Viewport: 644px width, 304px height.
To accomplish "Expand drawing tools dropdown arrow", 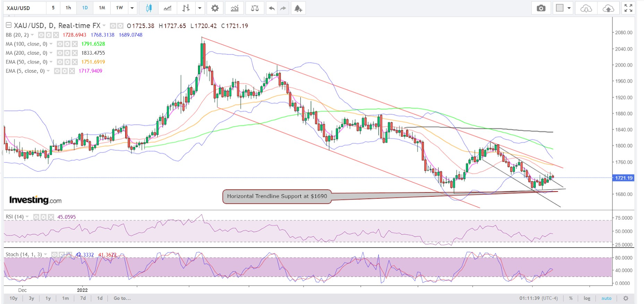I will [200, 8].
